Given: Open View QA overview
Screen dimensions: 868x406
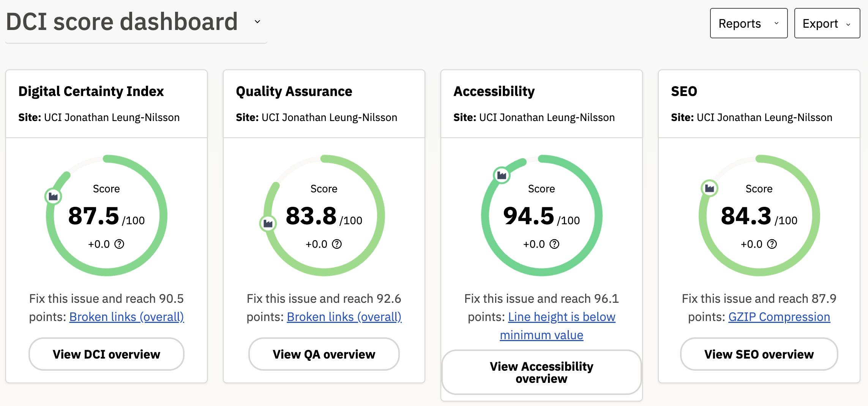Looking at the screenshot, I should click(x=324, y=354).
